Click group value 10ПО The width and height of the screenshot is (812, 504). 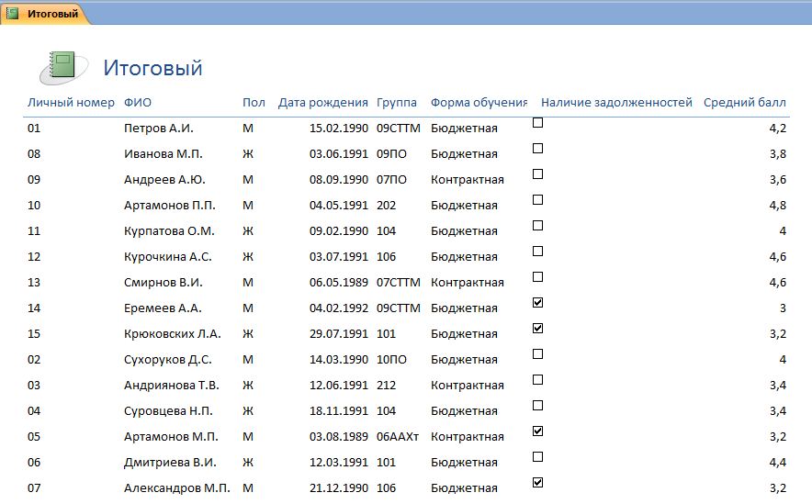click(391, 360)
